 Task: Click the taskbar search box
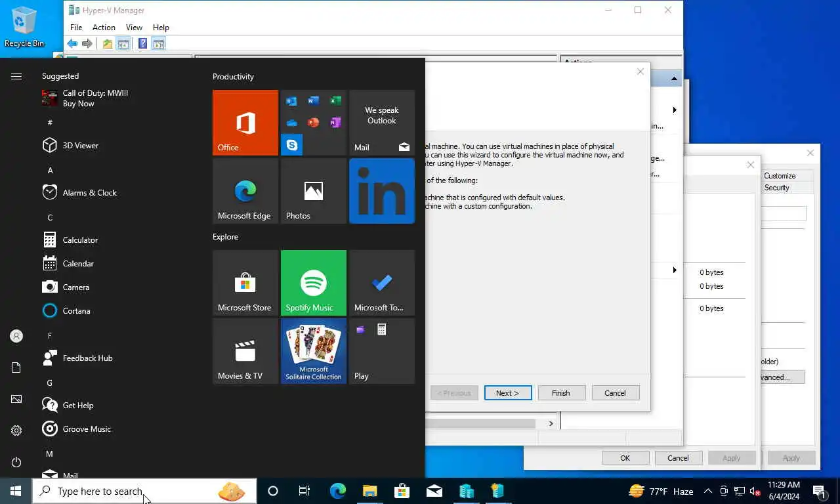pyautogui.click(x=144, y=491)
